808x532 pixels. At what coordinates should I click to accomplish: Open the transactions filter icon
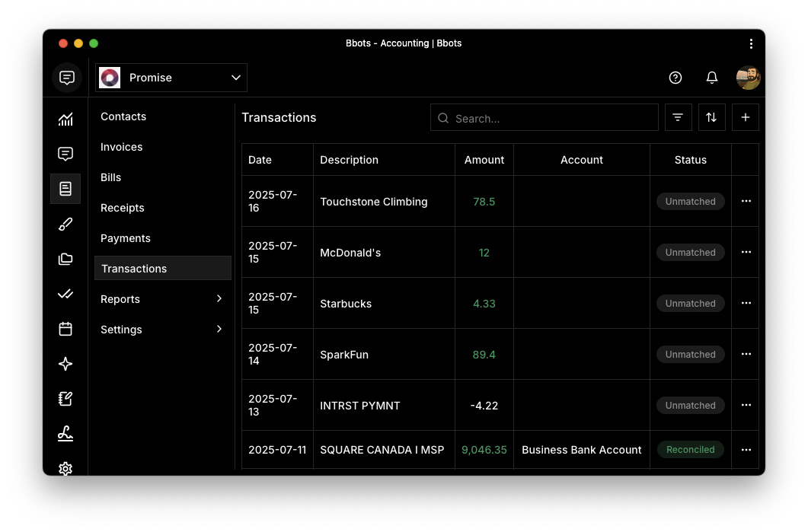tap(678, 117)
